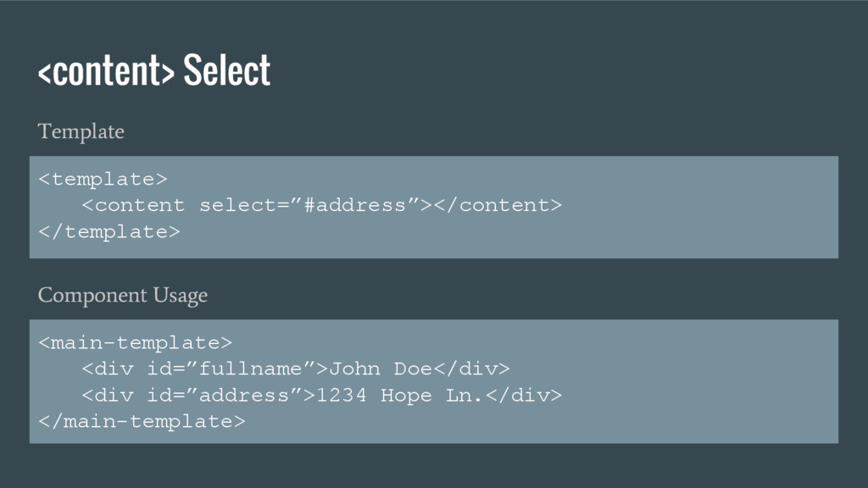Click the word 'Select' in the title
The width and height of the screenshot is (868, 488).
pyautogui.click(x=227, y=70)
